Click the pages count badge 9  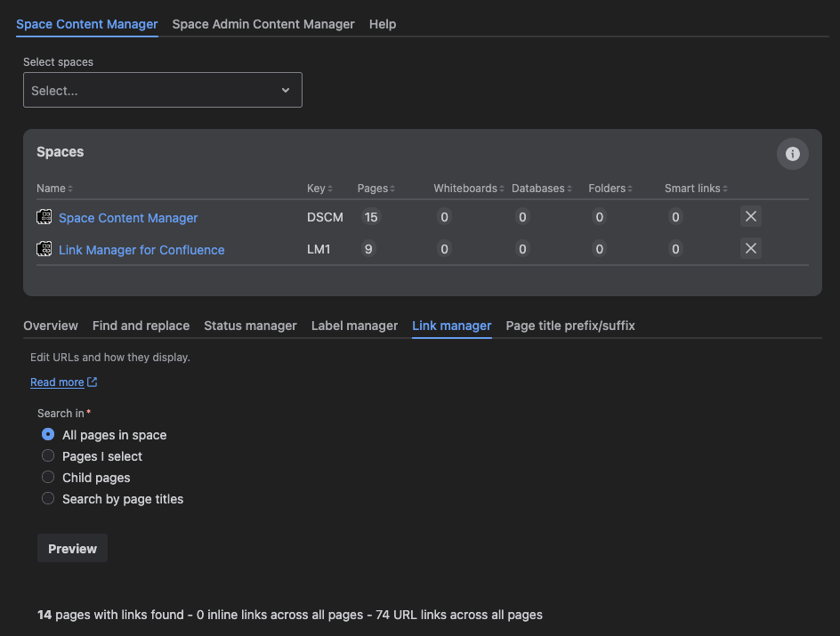point(368,249)
